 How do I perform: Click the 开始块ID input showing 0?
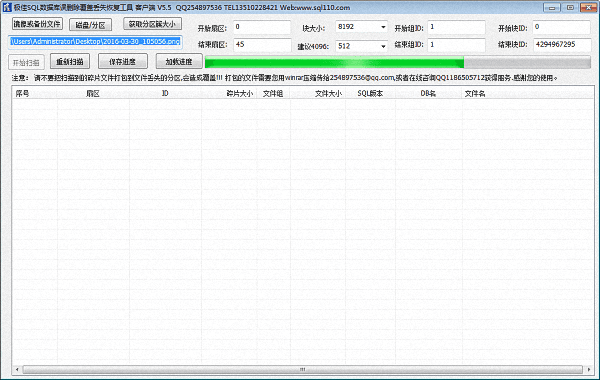point(561,27)
